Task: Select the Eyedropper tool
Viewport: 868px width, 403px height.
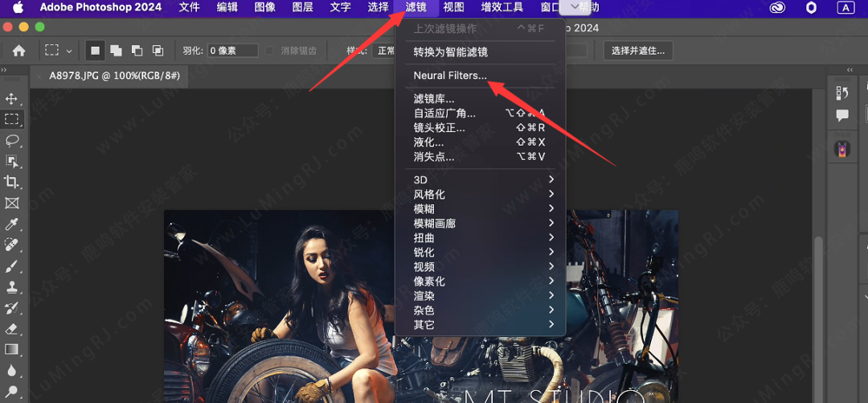Action: 11,224
